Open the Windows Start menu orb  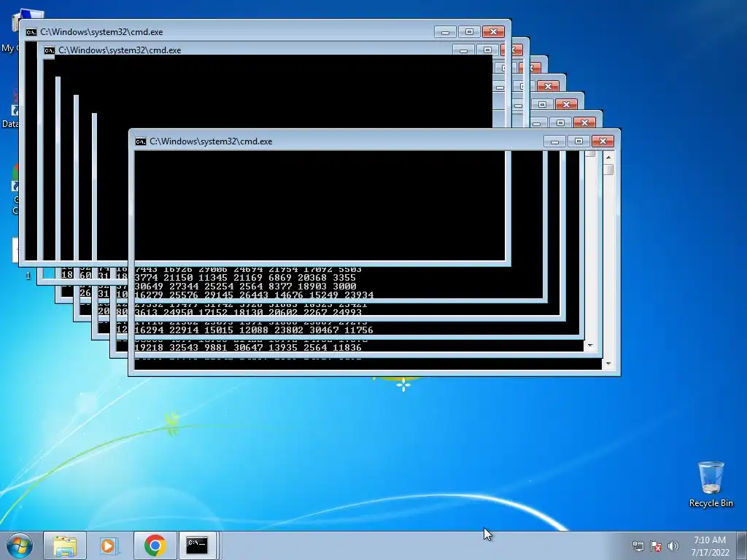(20, 545)
